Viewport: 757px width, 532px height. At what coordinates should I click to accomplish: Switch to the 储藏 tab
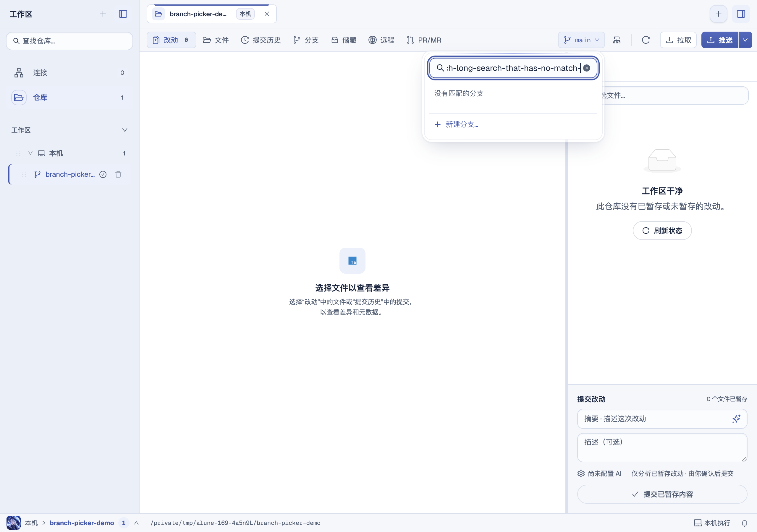[x=344, y=40]
